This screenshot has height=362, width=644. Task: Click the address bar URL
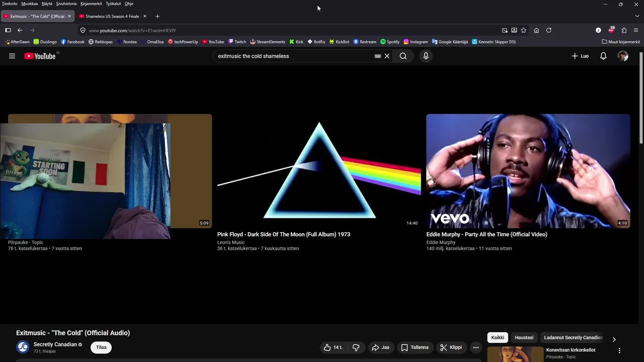pyautogui.click(x=132, y=30)
